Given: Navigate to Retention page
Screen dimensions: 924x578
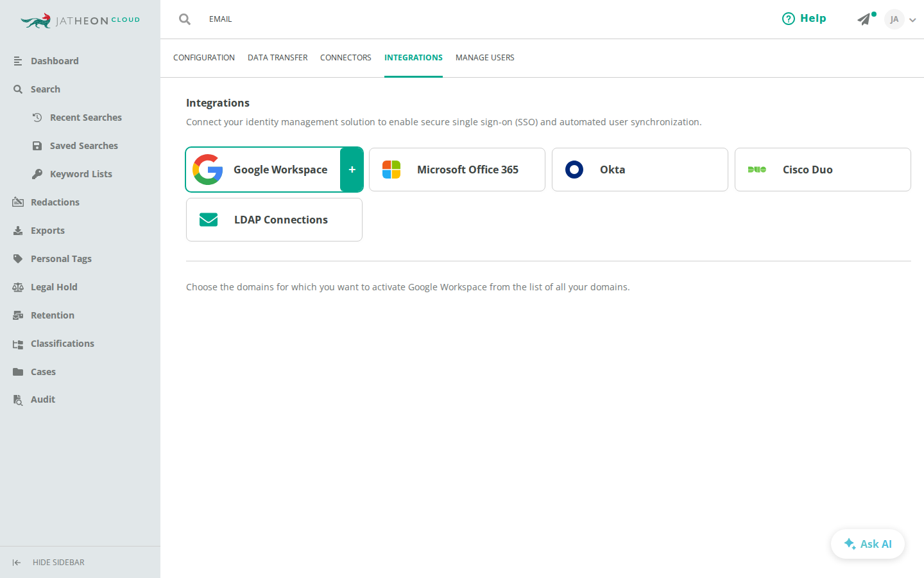Looking at the screenshot, I should coord(53,315).
